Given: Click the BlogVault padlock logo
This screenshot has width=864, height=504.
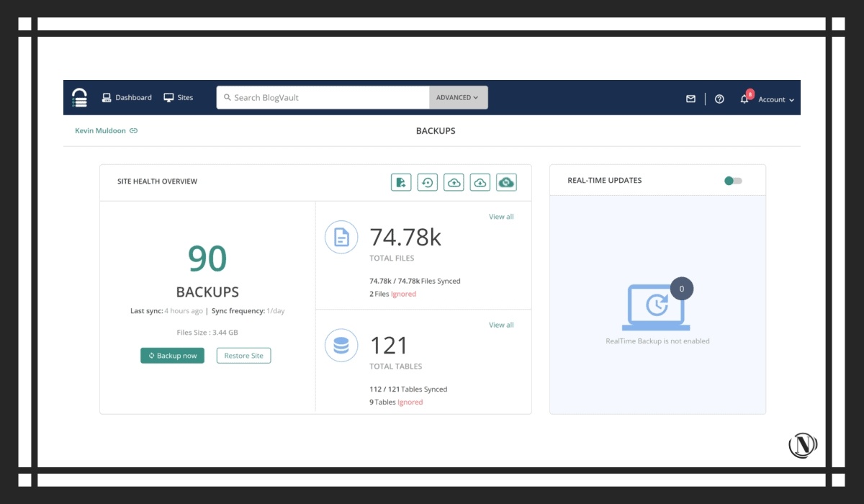Looking at the screenshot, I should (x=80, y=98).
